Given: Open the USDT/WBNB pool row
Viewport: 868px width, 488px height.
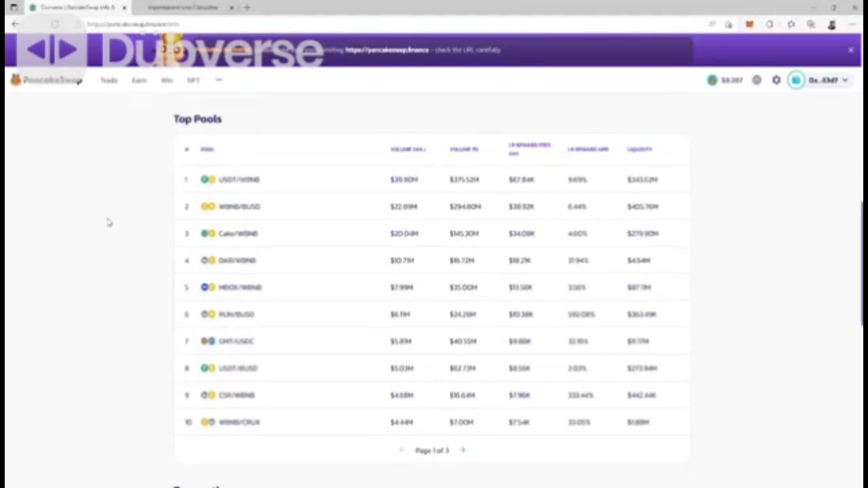Looking at the screenshot, I should click(x=431, y=180).
